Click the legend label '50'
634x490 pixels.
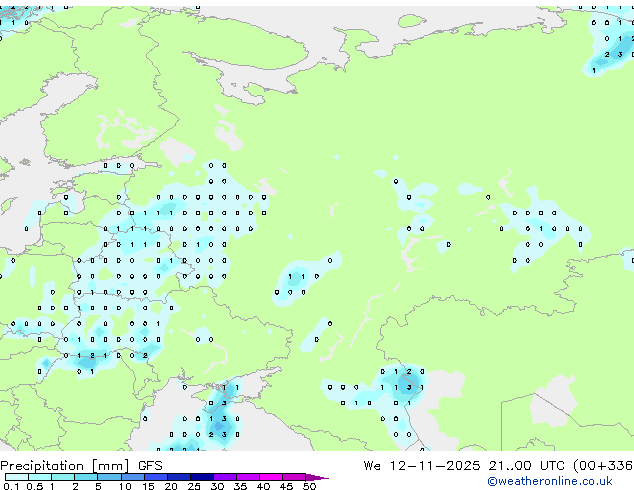tap(309, 486)
